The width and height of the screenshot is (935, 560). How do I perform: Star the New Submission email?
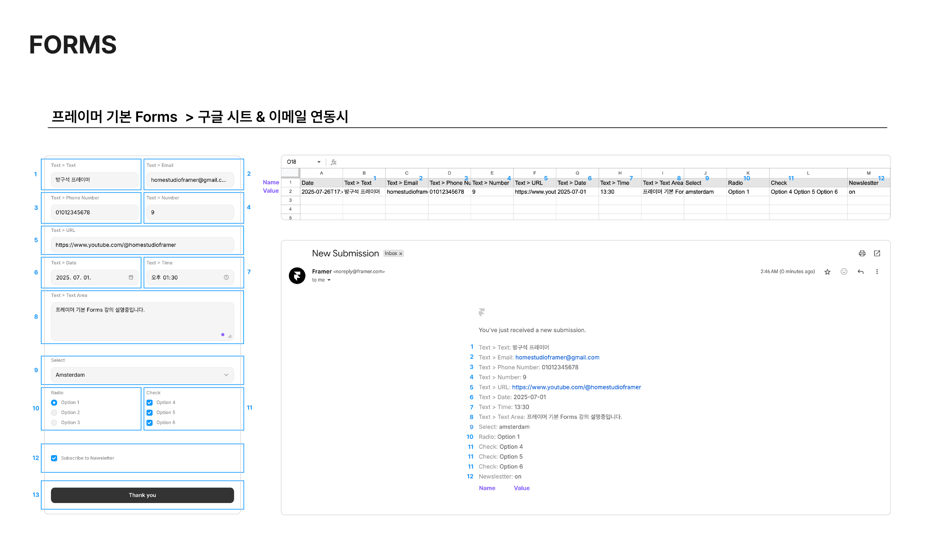coord(827,272)
